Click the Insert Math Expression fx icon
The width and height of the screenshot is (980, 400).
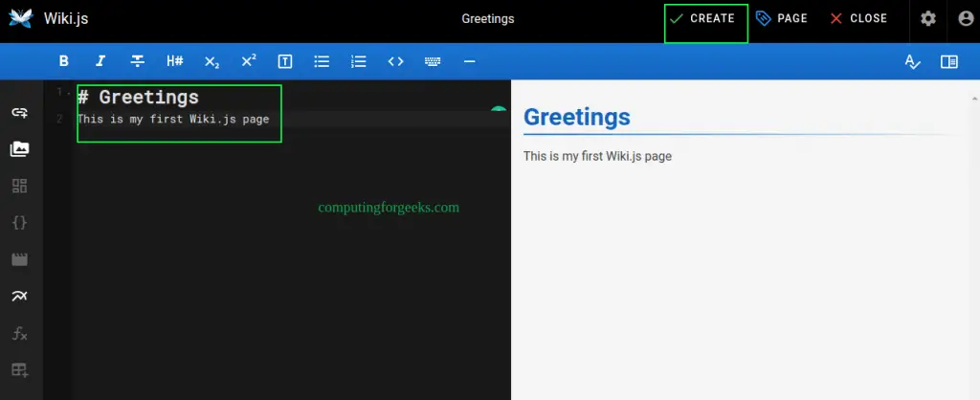point(20,333)
